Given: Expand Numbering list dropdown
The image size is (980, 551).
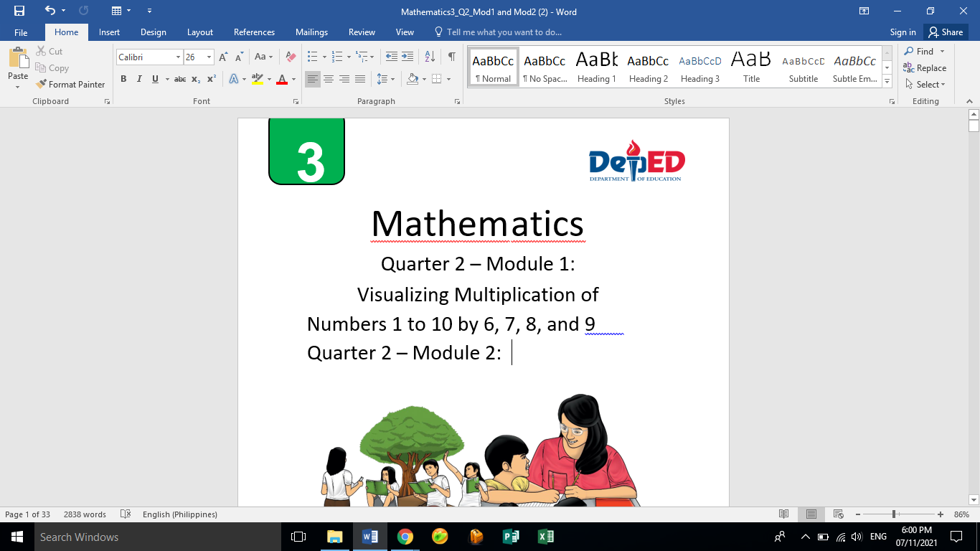Looking at the screenshot, I should coord(349,57).
